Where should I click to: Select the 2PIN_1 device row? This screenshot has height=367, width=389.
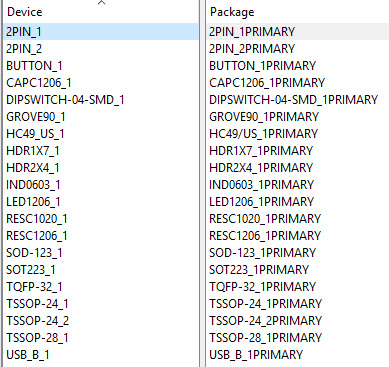coord(101,32)
